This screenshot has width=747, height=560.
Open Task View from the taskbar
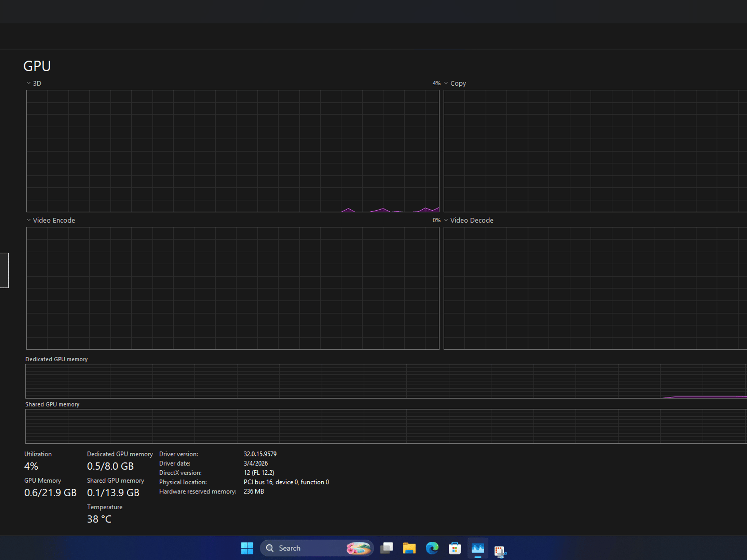click(x=386, y=548)
